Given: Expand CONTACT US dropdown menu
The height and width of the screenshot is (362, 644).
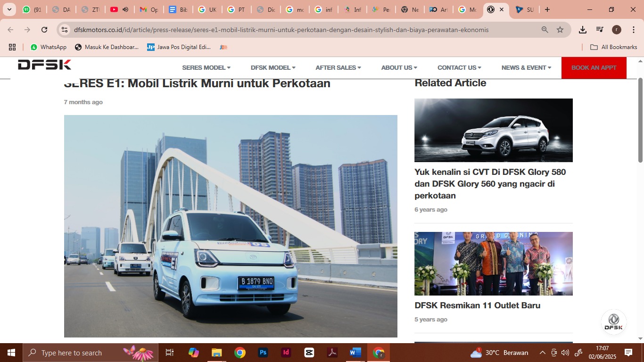Looking at the screenshot, I should [x=459, y=67].
